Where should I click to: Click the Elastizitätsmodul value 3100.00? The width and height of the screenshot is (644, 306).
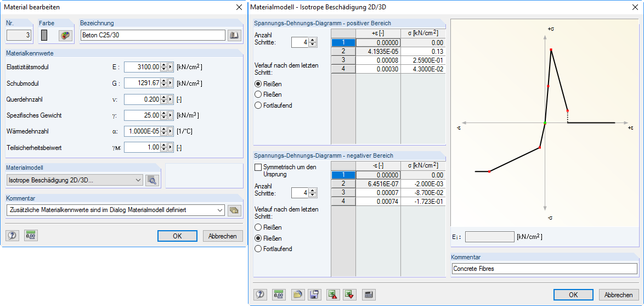142,66
